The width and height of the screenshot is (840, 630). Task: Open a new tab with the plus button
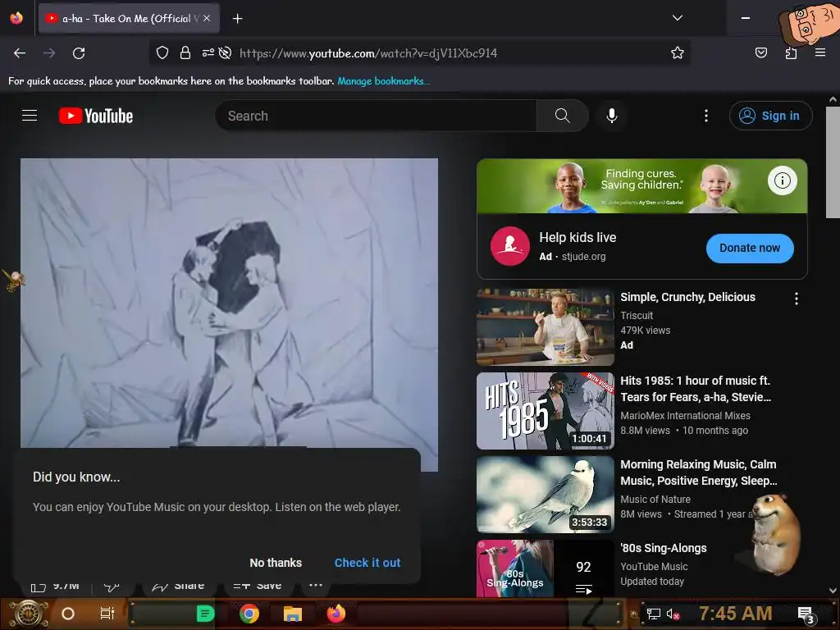(x=237, y=19)
